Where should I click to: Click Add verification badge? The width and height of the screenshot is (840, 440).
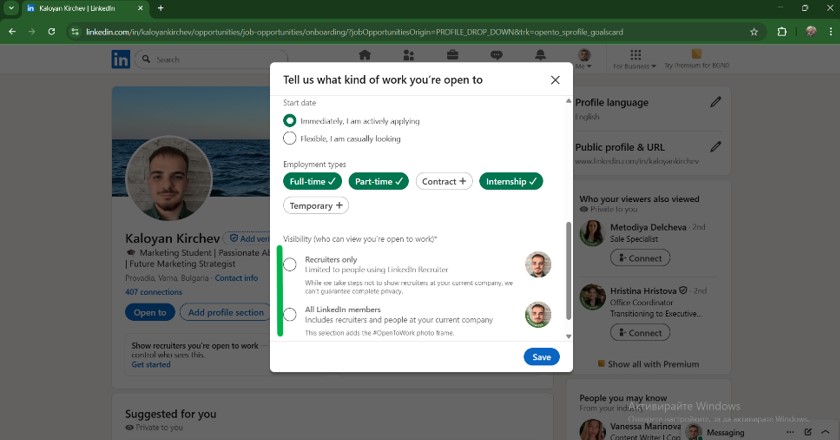(x=248, y=238)
